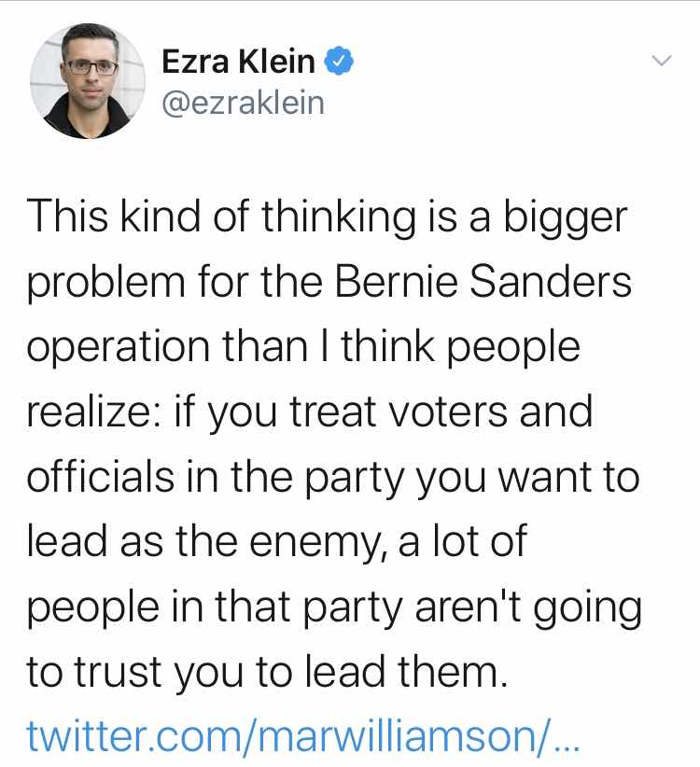Open the tweet's more-actions down-arrow menu
Viewport: 700px width, 767px height.
662,61
